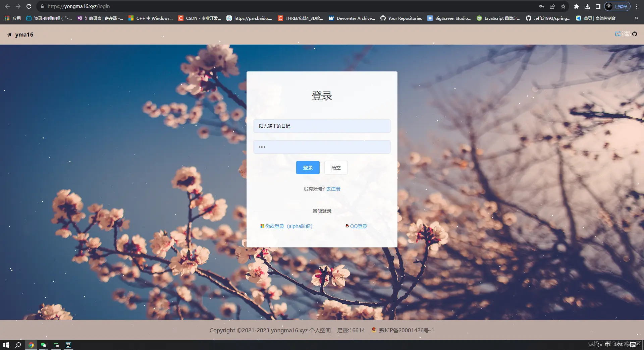Viewport: 644px width, 350px height.
Task: Open the browser extensions puzzle icon
Action: [x=577, y=6]
